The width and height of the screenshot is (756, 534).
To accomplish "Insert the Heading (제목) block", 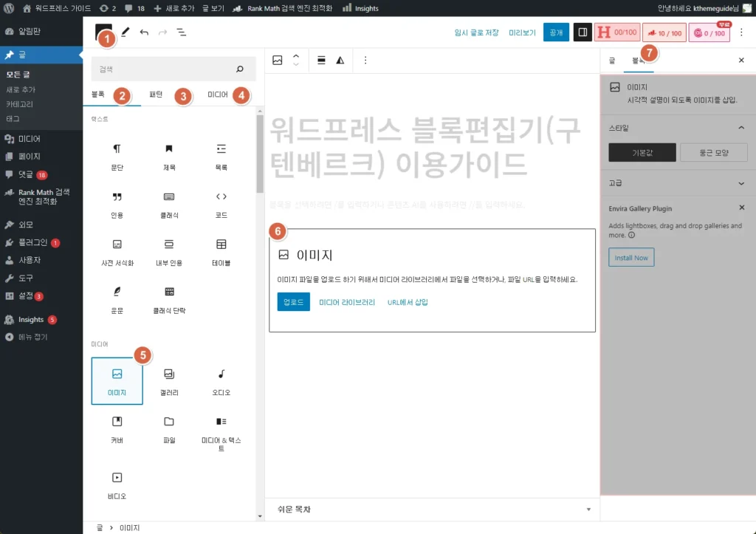I will [169, 157].
